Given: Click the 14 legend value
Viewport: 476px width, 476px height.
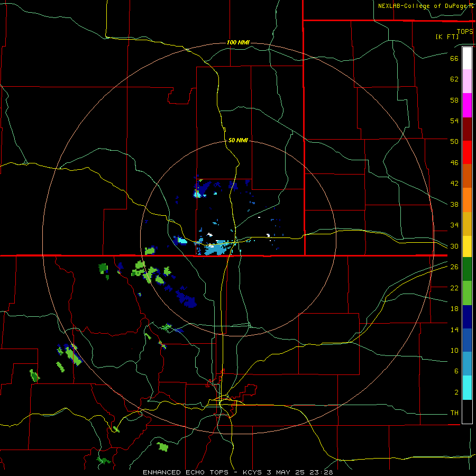Looking at the screenshot, I should (x=454, y=329).
